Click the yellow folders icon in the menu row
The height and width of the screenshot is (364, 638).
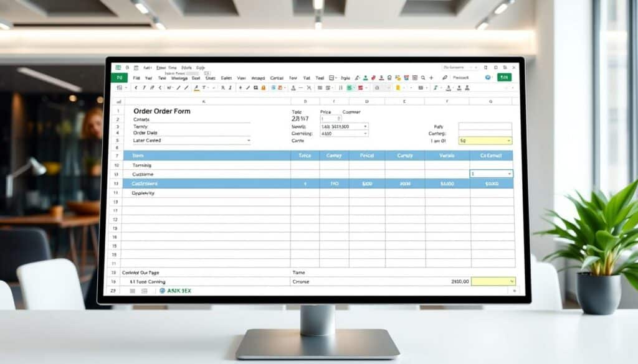(398, 78)
